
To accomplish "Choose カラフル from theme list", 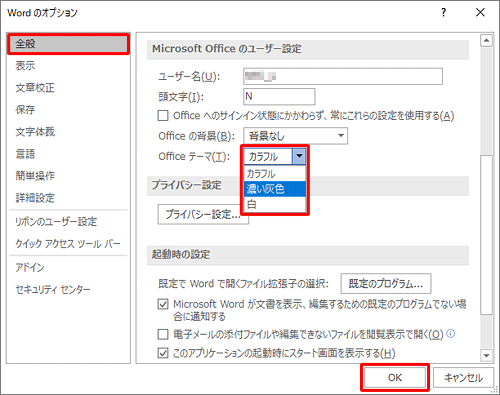I will coord(275,173).
